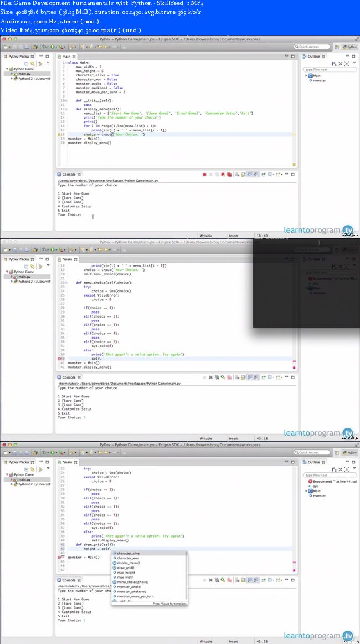Image resolution: width=360 pixels, height=644 pixels.
Task: Click the Debug bug icon in top frame toolbar
Action: (x=43, y=47)
